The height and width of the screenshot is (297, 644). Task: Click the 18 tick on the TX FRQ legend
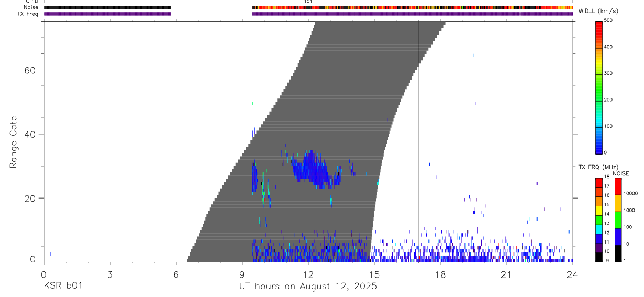tap(606, 177)
